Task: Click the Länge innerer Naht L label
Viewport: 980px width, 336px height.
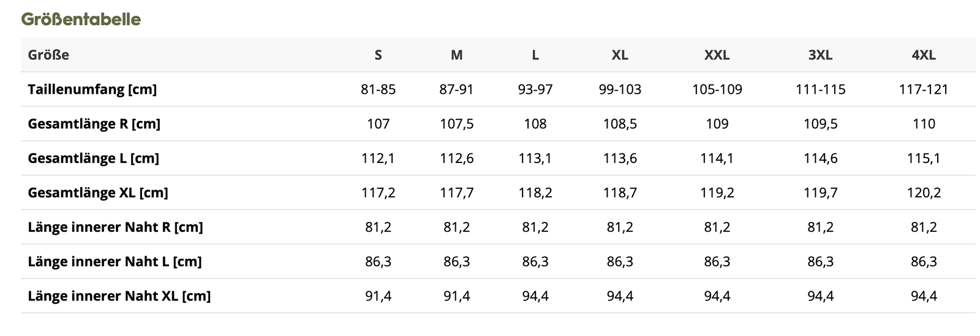Action: [115, 261]
